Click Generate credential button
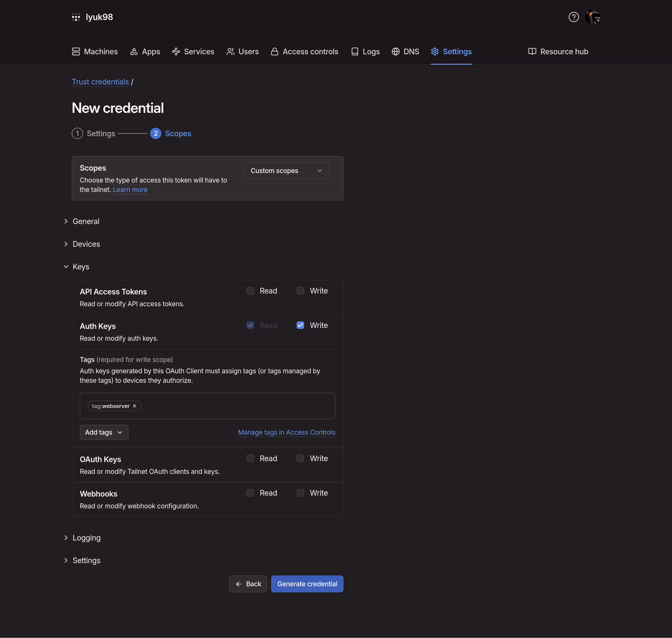 [307, 584]
